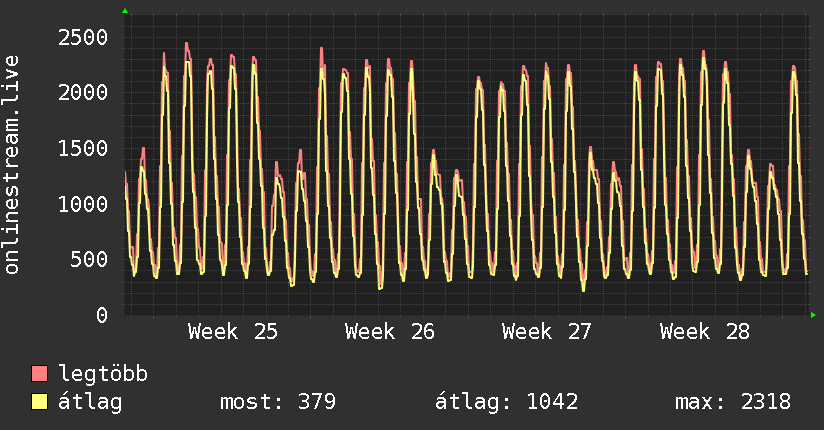Click the green arrow ending the x-axis
The image size is (824, 430).
(813, 315)
